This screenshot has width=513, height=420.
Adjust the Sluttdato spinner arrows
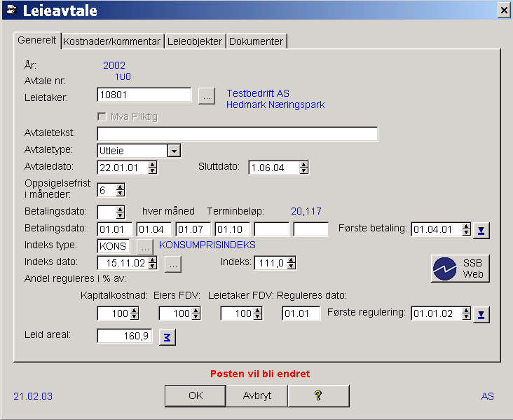coord(303,168)
